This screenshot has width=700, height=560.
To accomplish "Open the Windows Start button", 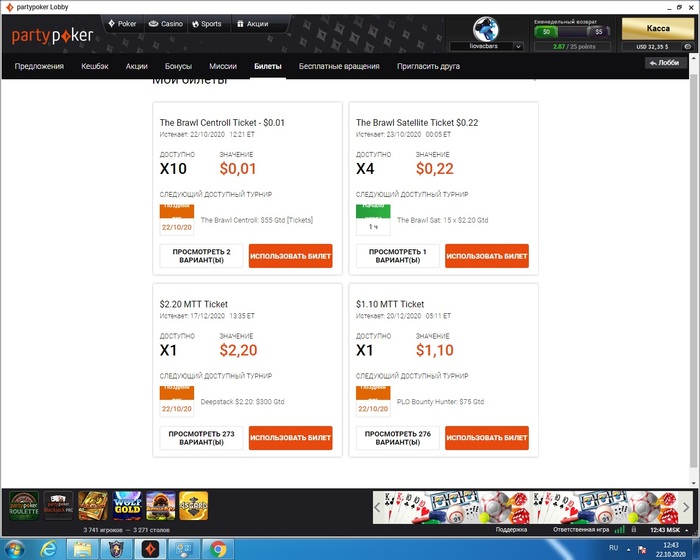I will [x=13, y=549].
